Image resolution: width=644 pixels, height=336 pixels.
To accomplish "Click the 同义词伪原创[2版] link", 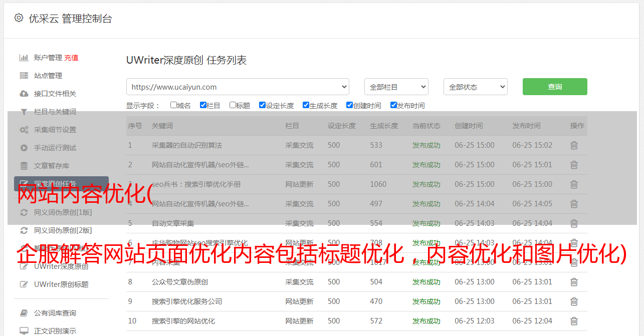I will (x=63, y=230).
